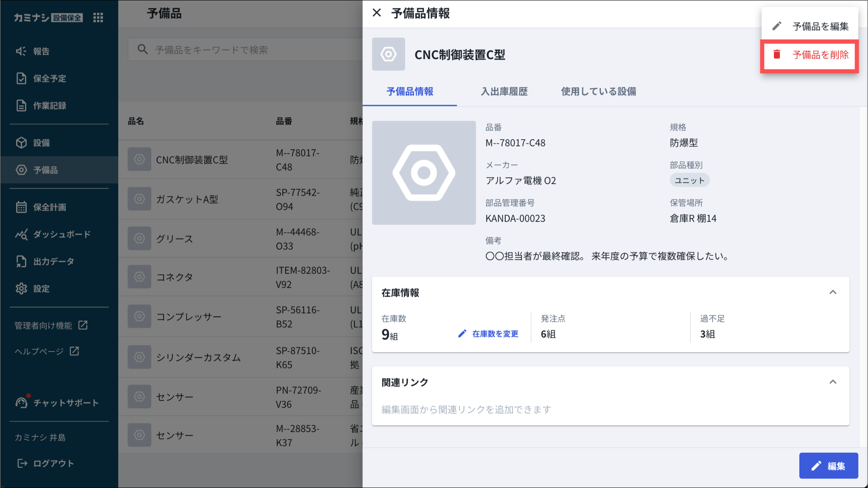Click the チャットサポート headset icon
The height and width of the screenshot is (488, 868).
21,402
